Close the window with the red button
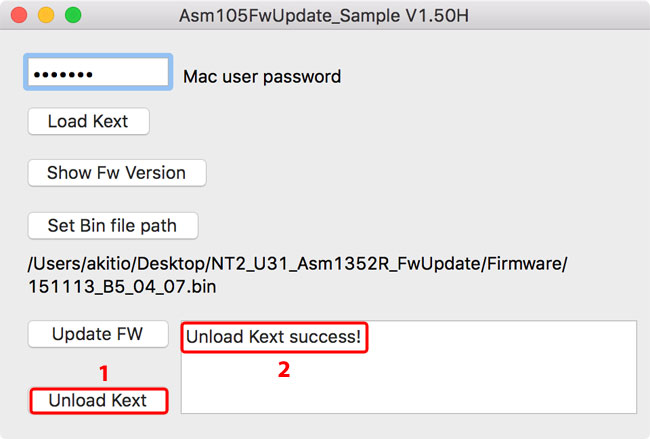The image size is (650, 439). click(x=21, y=16)
